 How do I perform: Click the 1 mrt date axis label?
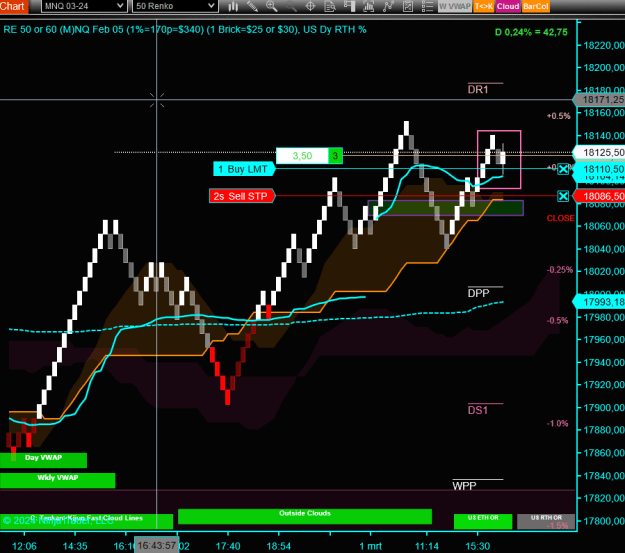[x=370, y=546]
